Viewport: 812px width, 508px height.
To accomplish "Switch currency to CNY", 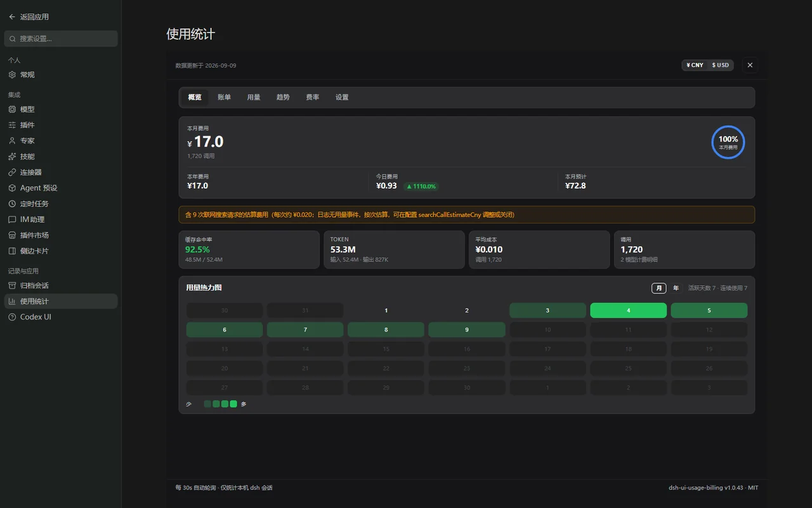I will point(695,65).
